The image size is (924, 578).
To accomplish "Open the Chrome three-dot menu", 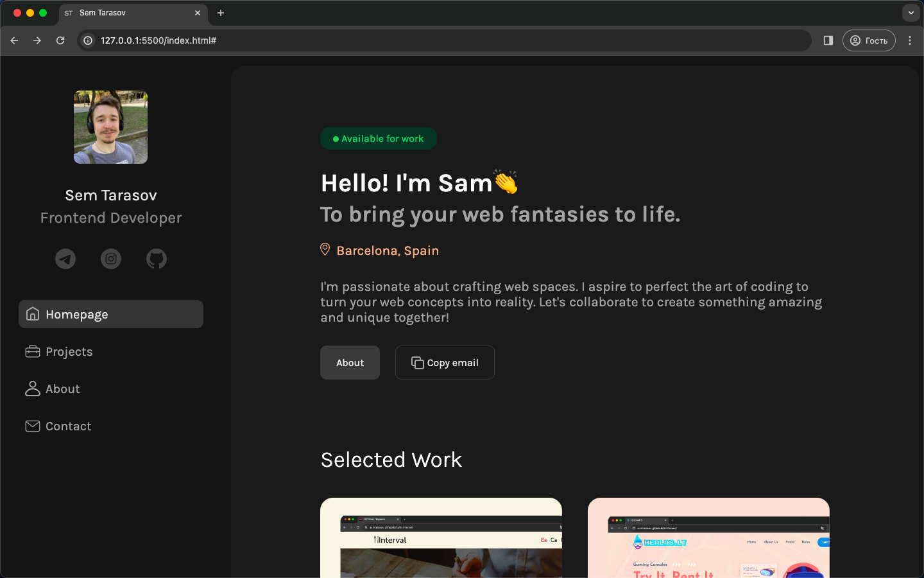I will [910, 40].
